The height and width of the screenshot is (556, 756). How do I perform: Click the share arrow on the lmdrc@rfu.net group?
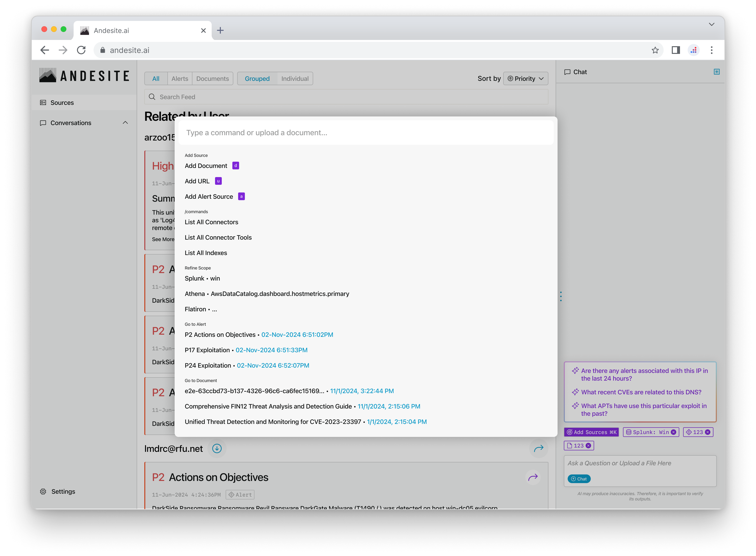[538, 448]
